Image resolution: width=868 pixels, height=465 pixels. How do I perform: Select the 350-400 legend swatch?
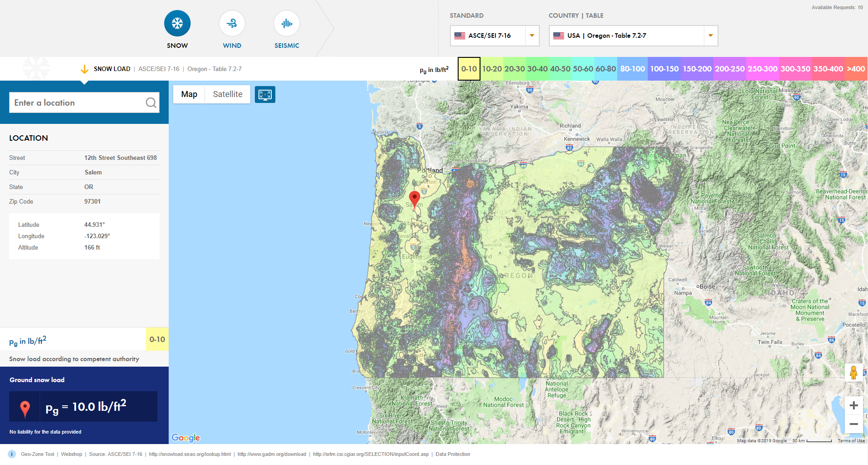(828, 69)
